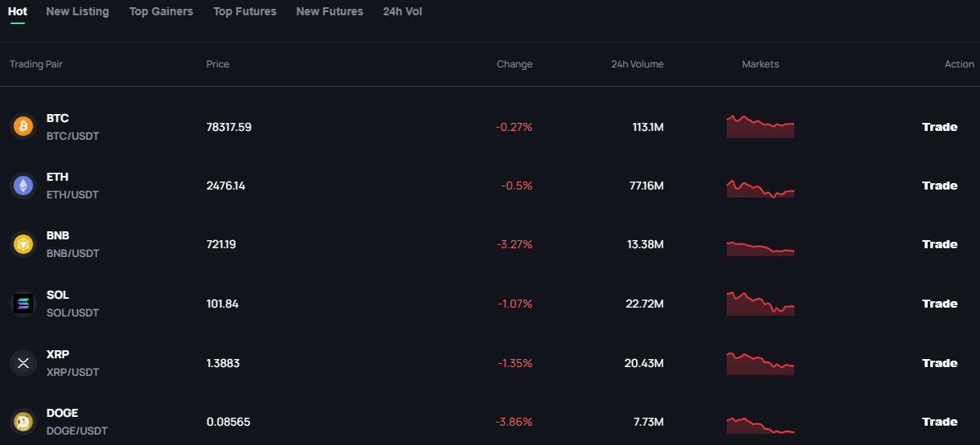This screenshot has height=445, width=980.
Task: Open the DOGE market sparkline chart
Action: click(x=761, y=426)
